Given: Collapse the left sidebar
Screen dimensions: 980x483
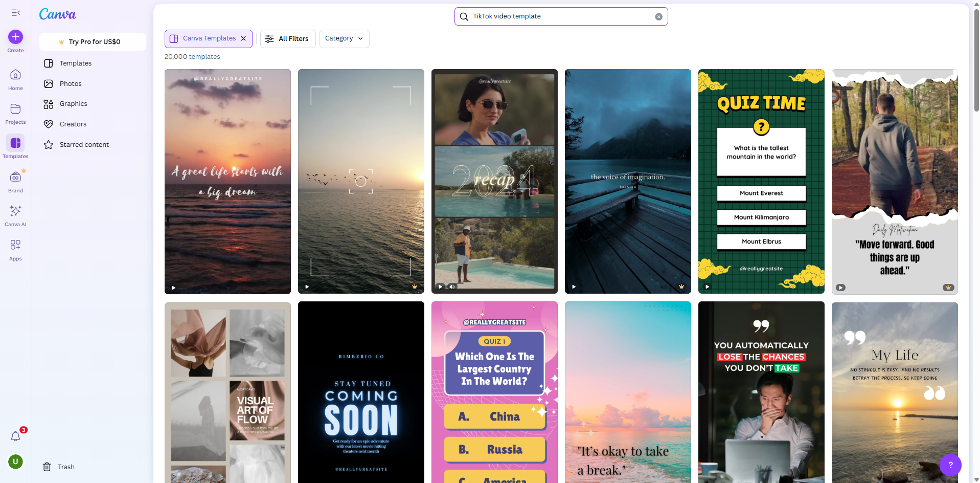Looking at the screenshot, I should click(16, 13).
